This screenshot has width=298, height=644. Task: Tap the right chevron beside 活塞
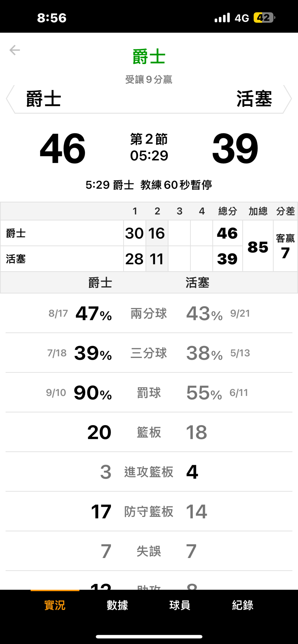288,99
